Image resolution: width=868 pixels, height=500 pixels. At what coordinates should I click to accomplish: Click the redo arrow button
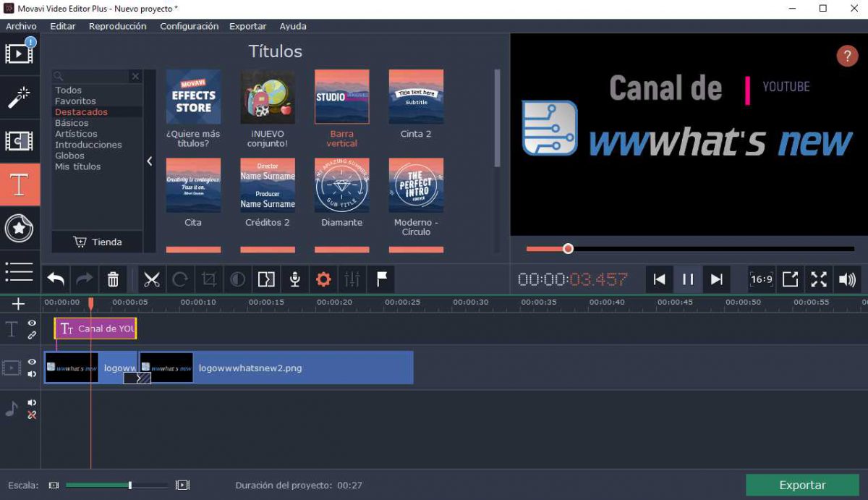pos(85,279)
